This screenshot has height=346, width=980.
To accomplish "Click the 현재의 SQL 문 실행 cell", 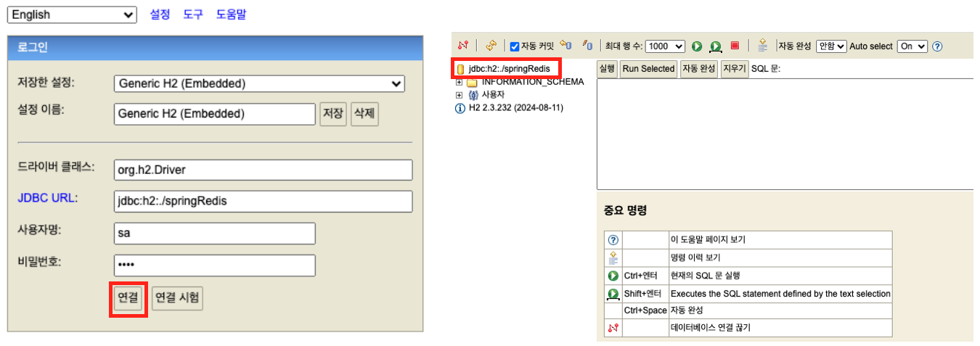I will pos(780,276).
